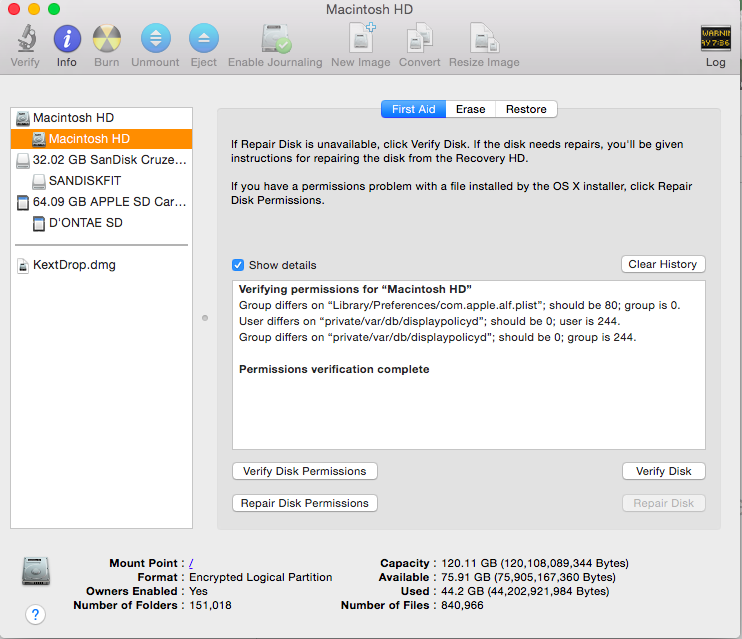Click the Convert toolbar icon

tap(419, 37)
